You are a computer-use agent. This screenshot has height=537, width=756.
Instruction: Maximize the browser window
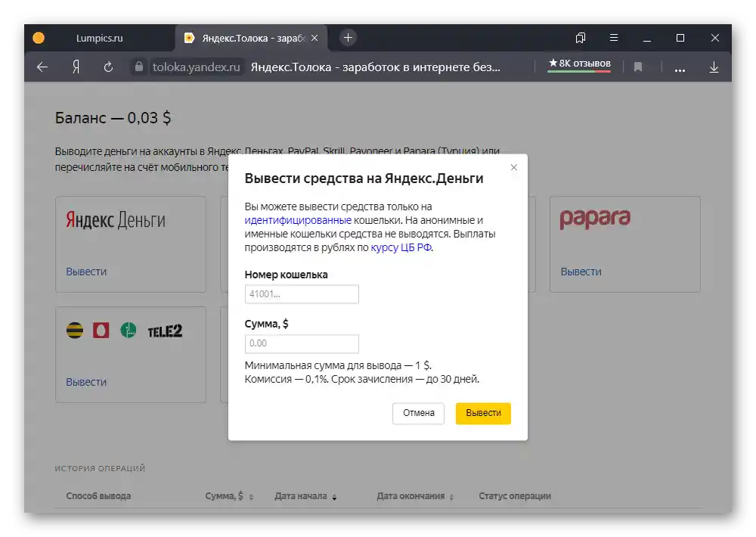coord(680,38)
